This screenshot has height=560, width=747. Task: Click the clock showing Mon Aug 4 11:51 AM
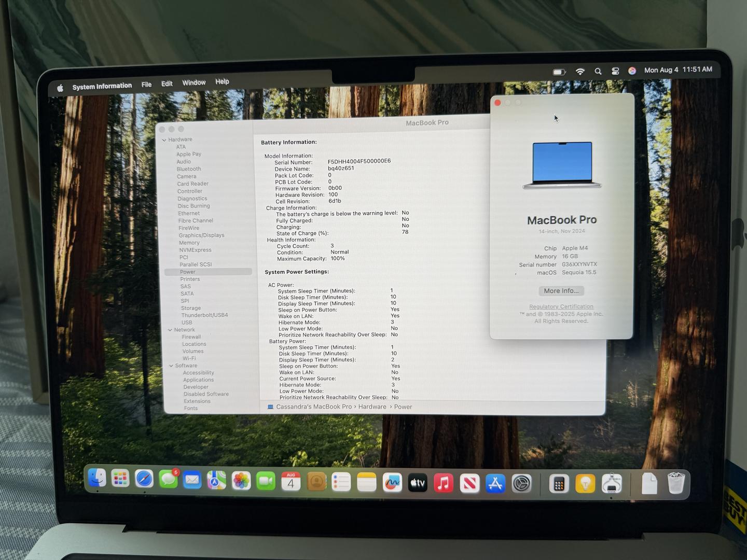(678, 69)
